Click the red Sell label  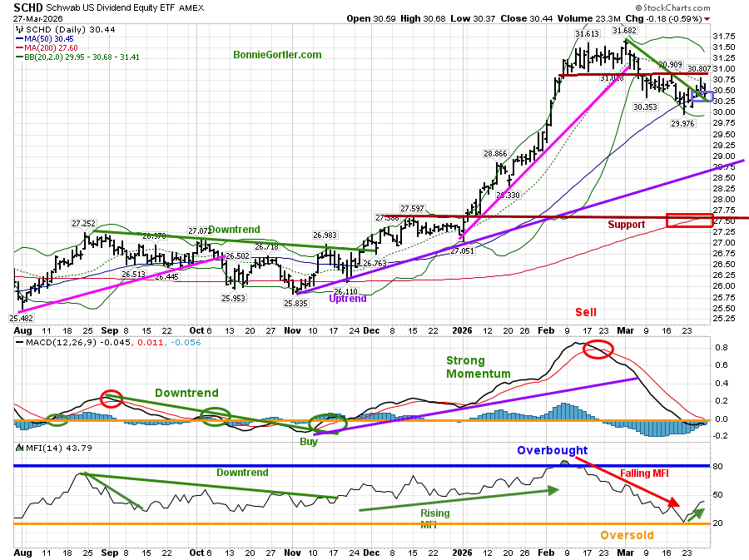tap(585, 311)
